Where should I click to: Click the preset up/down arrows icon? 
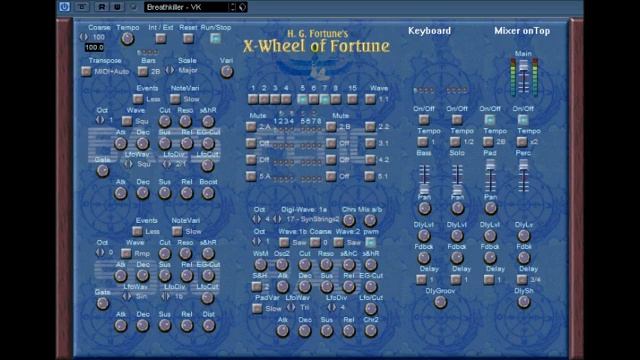click(232, 7)
